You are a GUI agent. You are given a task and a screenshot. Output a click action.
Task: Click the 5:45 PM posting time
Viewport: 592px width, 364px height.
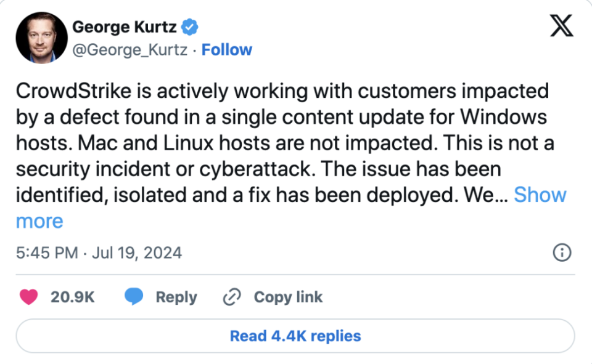(46, 253)
